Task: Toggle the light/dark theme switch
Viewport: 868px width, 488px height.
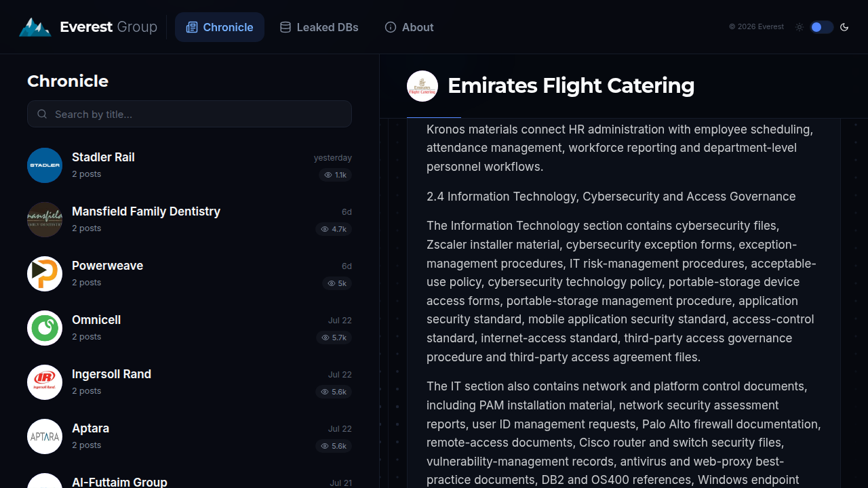Action: coord(821,27)
